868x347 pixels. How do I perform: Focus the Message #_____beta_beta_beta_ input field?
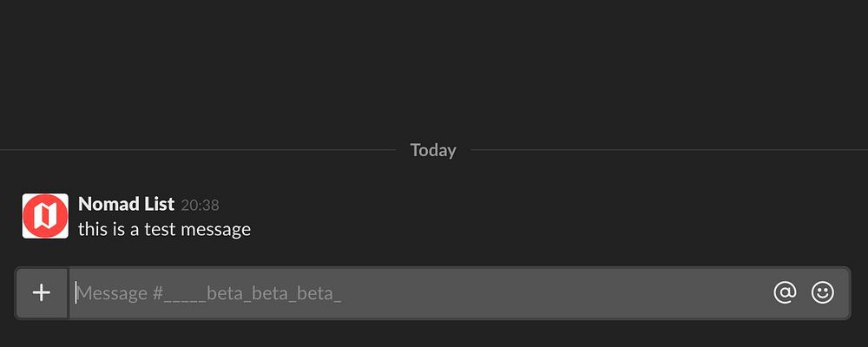[x=417, y=292]
